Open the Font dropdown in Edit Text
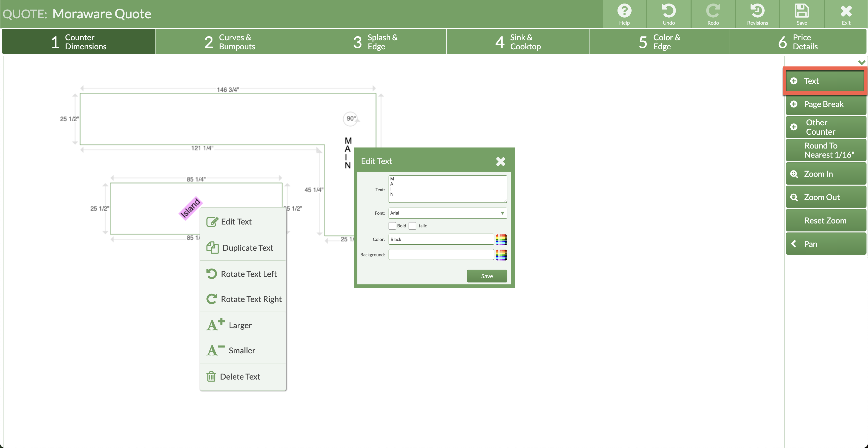The image size is (868, 448). [x=502, y=213]
